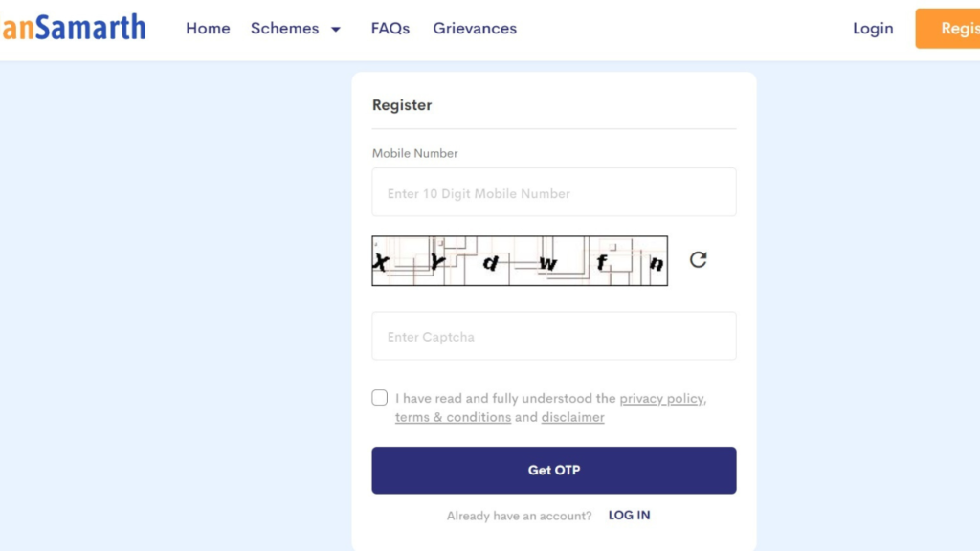Click the Register heading
This screenshot has height=551, width=980.
click(x=402, y=105)
